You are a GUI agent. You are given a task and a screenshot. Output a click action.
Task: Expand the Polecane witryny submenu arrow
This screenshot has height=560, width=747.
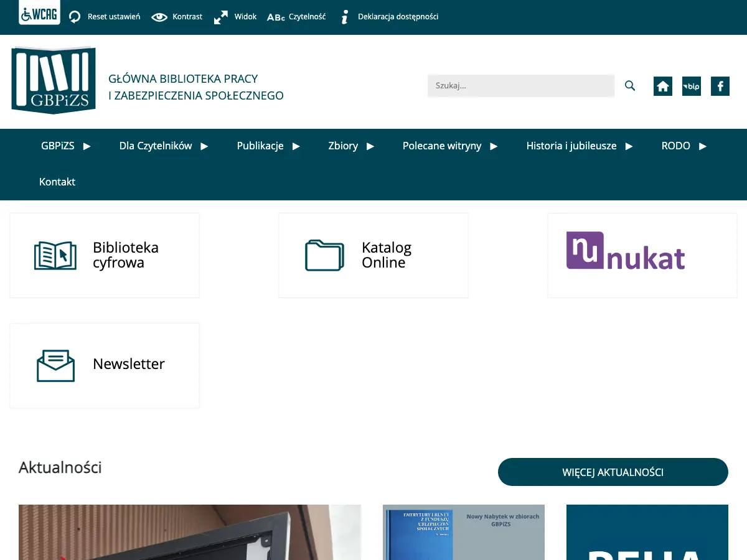pyautogui.click(x=494, y=146)
